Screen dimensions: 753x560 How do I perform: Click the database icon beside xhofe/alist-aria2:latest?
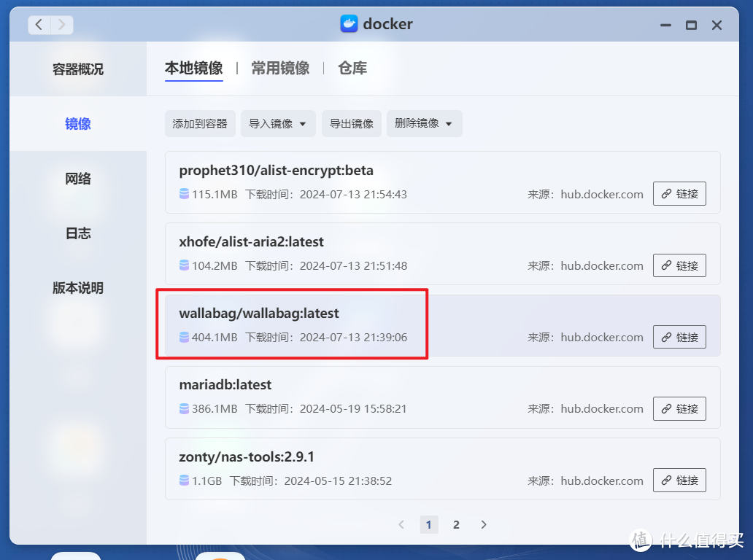click(x=183, y=265)
